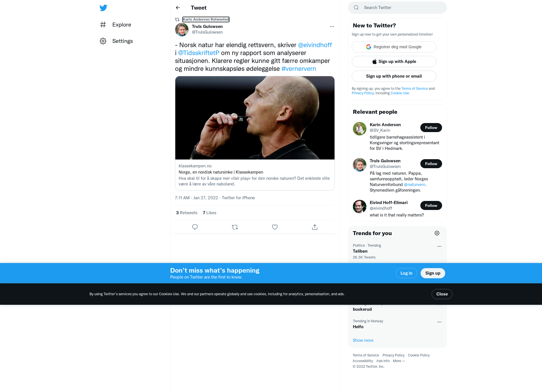Open the klassekampen.no article preview image
The width and height of the screenshot is (542, 392).
pos(255,118)
